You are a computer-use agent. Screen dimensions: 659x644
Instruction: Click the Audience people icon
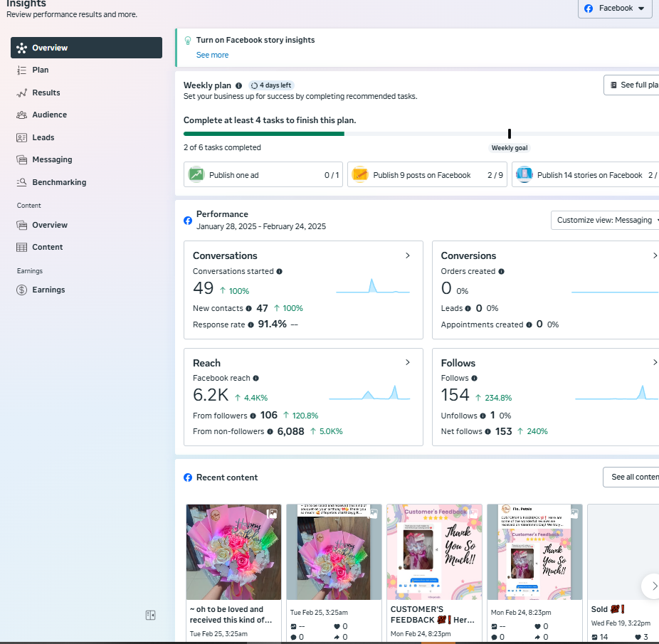[x=21, y=115]
